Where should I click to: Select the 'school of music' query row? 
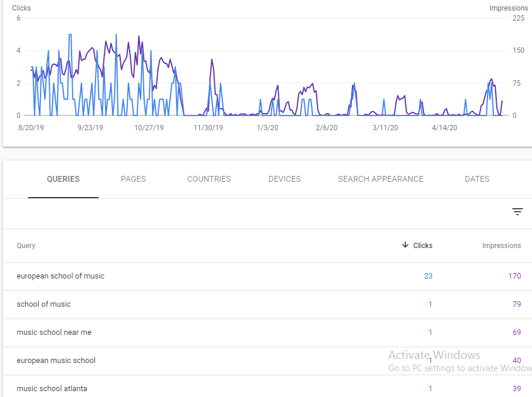pos(43,304)
